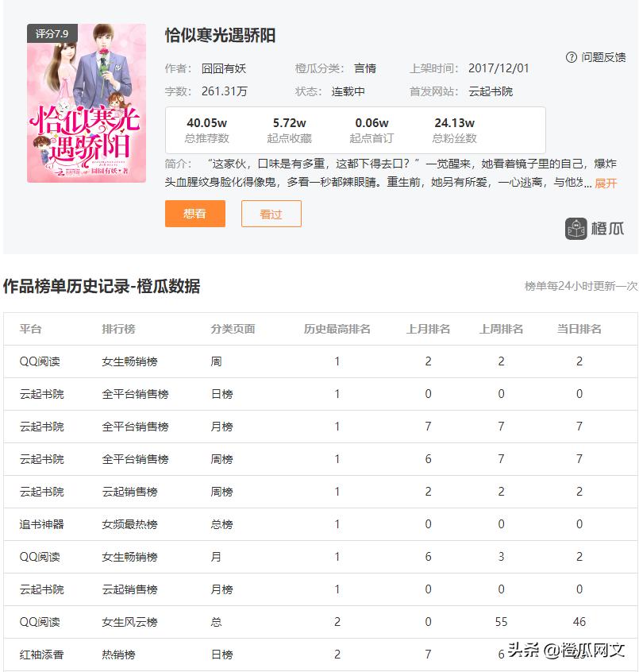Click the orange 想看 button
The width and height of the screenshot is (639, 672).
(194, 214)
